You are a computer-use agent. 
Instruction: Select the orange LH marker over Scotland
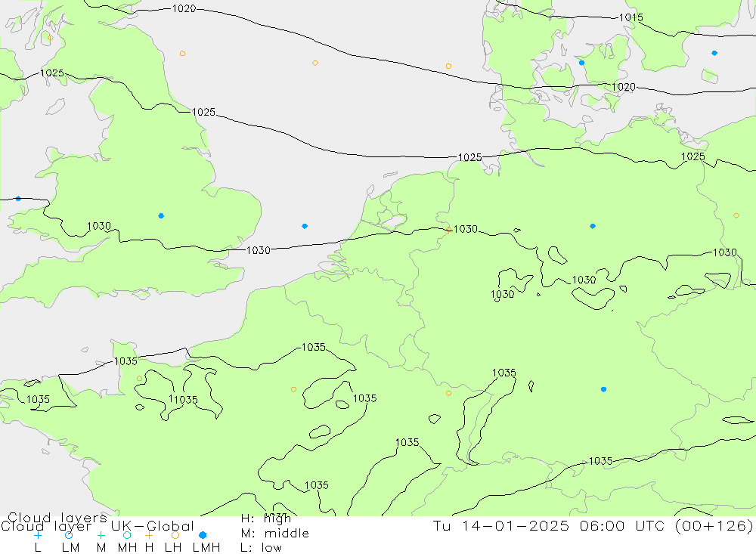tap(51, 38)
